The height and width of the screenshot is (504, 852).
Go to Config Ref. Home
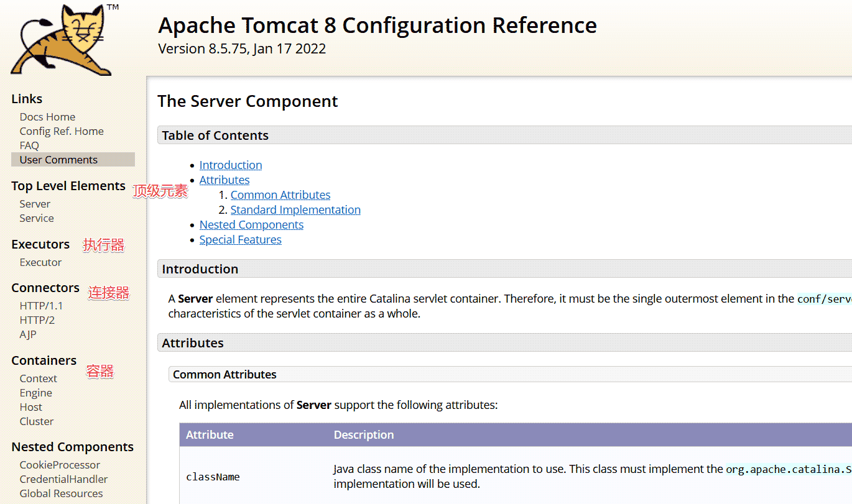click(61, 131)
